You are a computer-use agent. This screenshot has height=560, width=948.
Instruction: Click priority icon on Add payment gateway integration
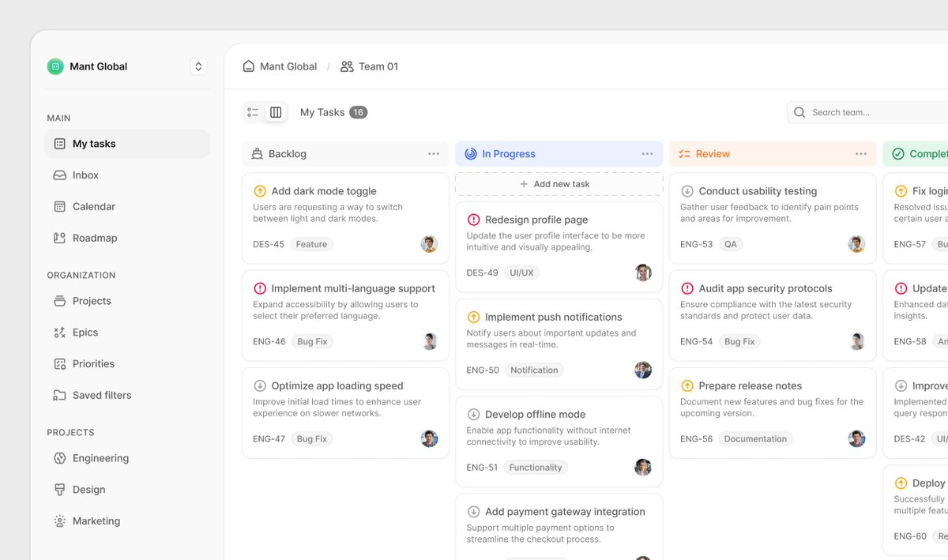coord(473,512)
